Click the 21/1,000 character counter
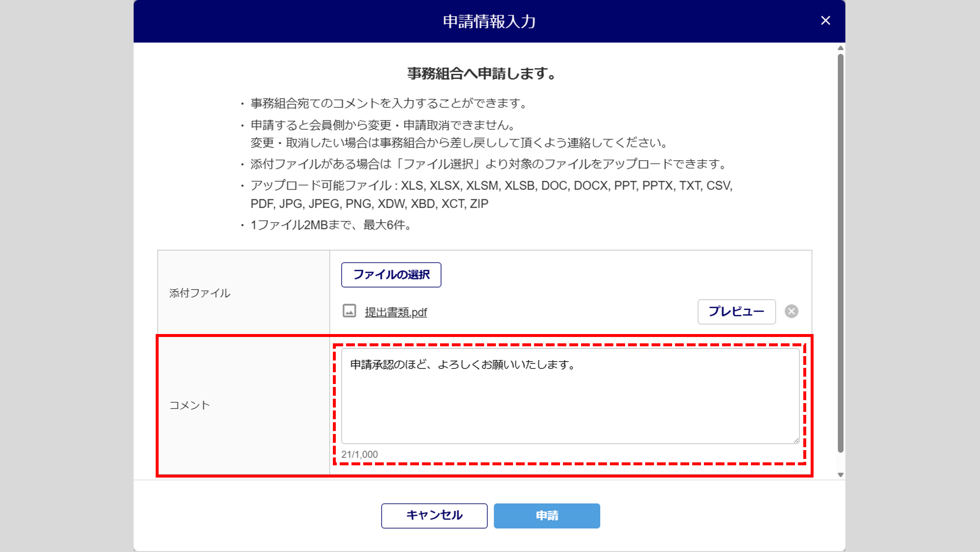This screenshot has height=552, width=980. point(360,455)
